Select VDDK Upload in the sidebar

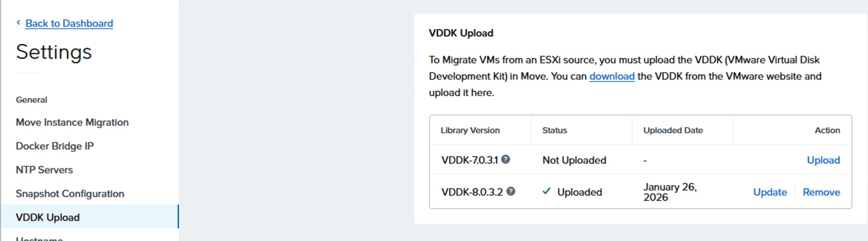48,218
